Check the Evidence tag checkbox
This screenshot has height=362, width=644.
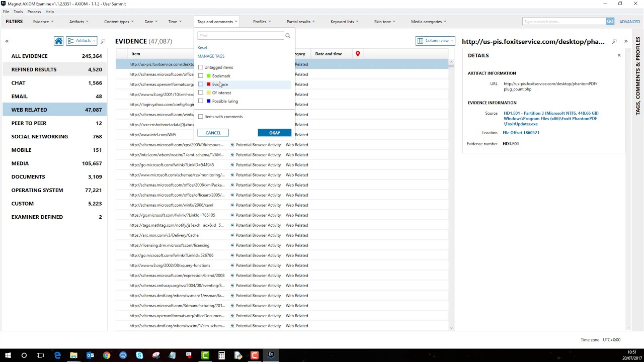201,84
